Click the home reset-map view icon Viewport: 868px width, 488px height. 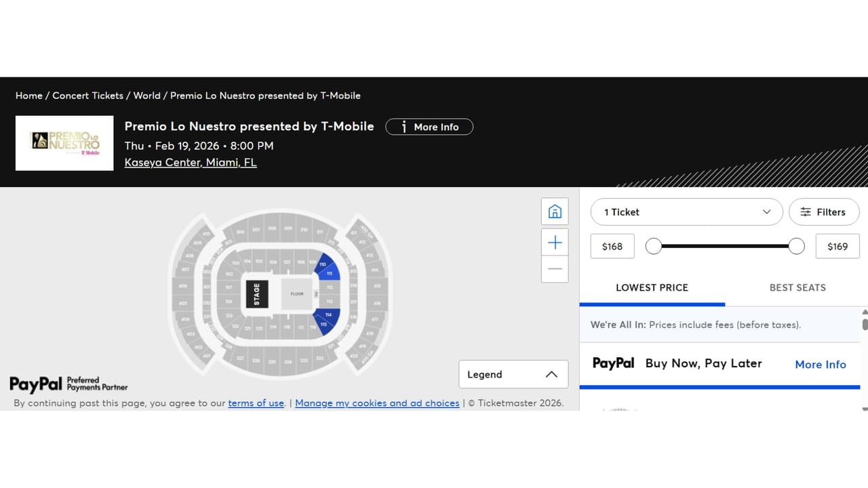coord(555,211)
